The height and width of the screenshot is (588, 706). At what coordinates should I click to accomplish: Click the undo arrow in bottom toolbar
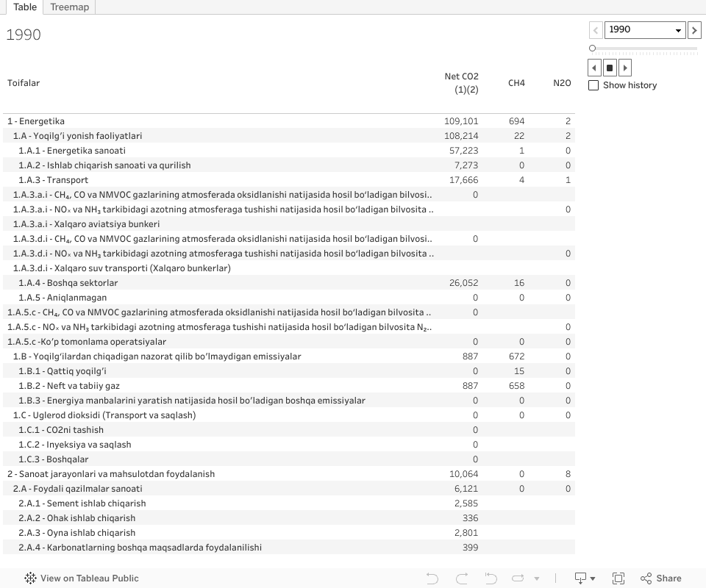click(432, 578)
